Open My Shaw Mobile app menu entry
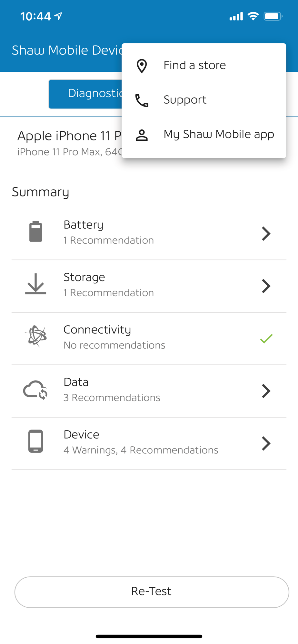 tap(204, 135)
